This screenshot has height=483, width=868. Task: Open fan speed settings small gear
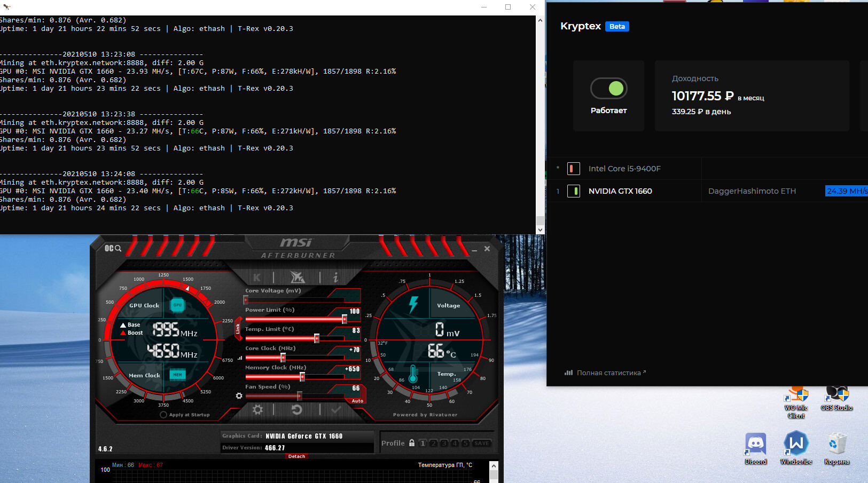pos(239,396)
